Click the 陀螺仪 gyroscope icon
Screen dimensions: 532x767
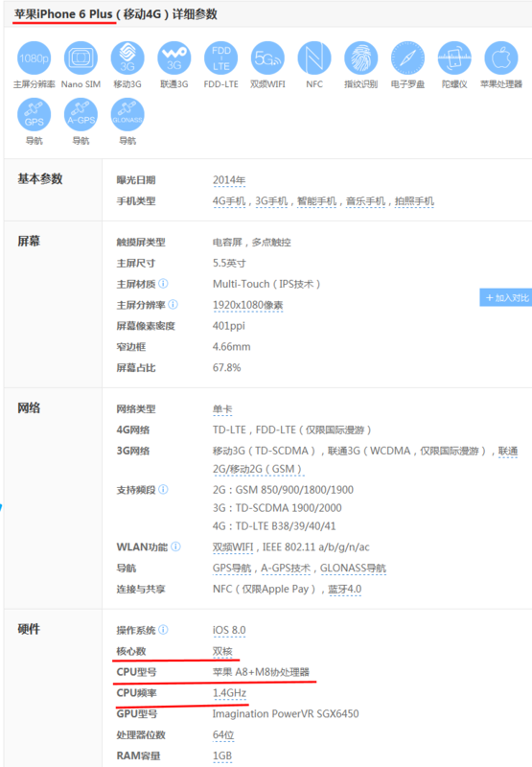(x=454, y=58)
